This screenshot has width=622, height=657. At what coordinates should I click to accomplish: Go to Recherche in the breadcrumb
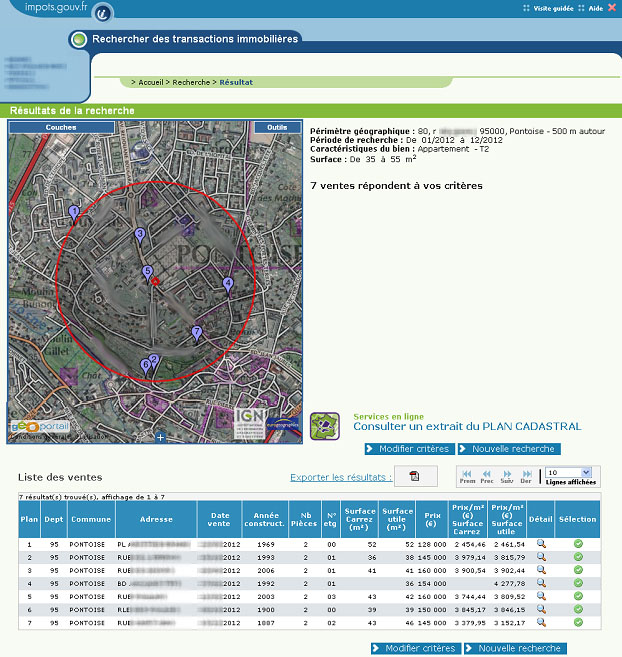[191, 83]
